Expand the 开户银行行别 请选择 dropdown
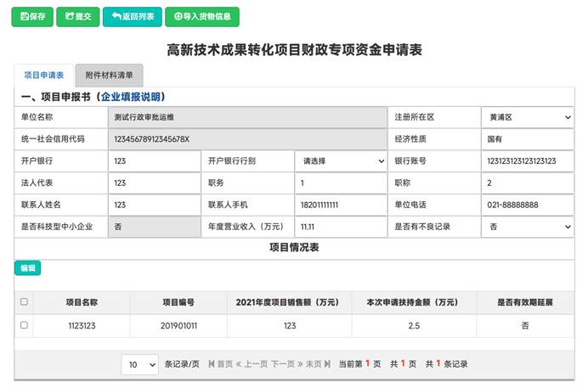 click(341, 160)
